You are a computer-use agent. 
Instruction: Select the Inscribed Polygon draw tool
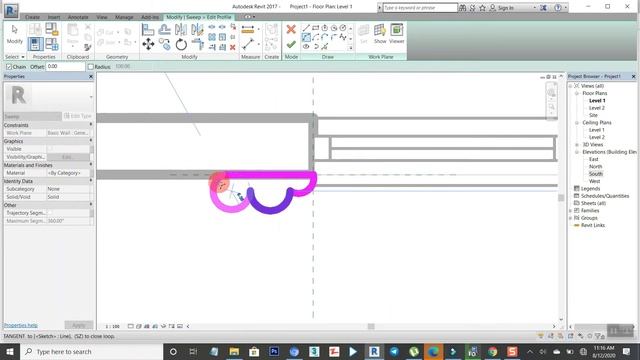pos(324,28)
